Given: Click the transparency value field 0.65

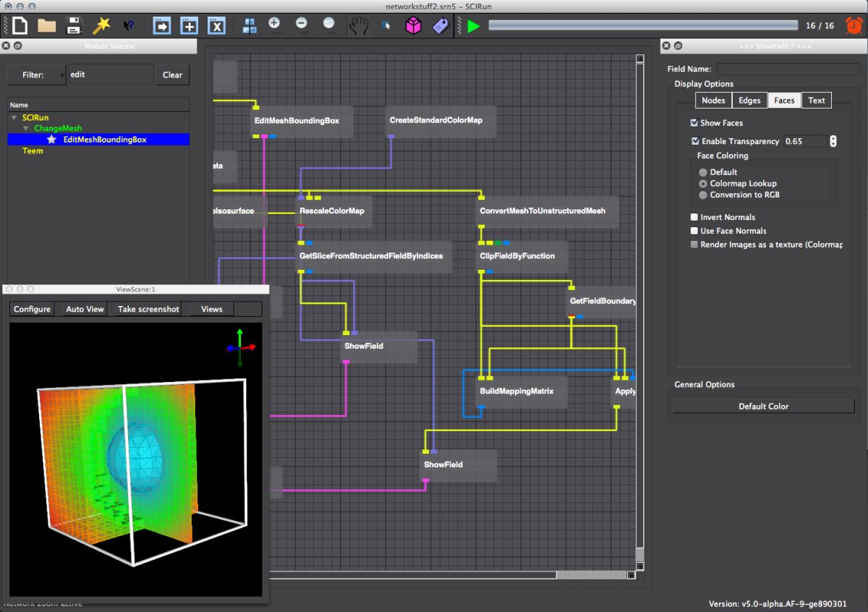Looking at the screenshot, I should tap(805, 141).
